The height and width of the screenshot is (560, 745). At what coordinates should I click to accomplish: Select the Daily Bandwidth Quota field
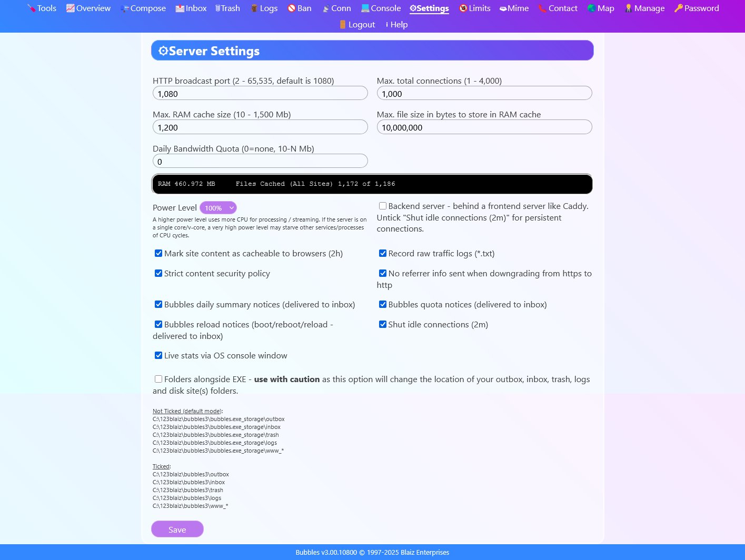point(260,161)
